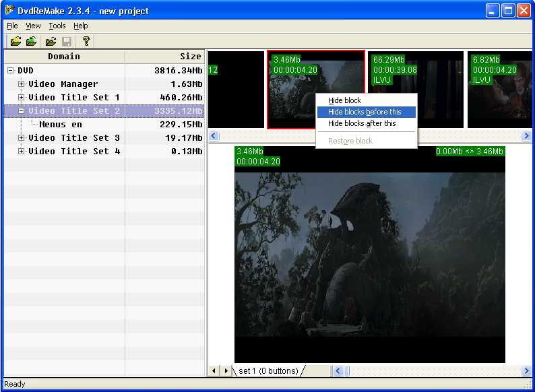This screenshot has width=535, height=392.
Task: Choose Hide blocks before this
Action: click(366, 112)
